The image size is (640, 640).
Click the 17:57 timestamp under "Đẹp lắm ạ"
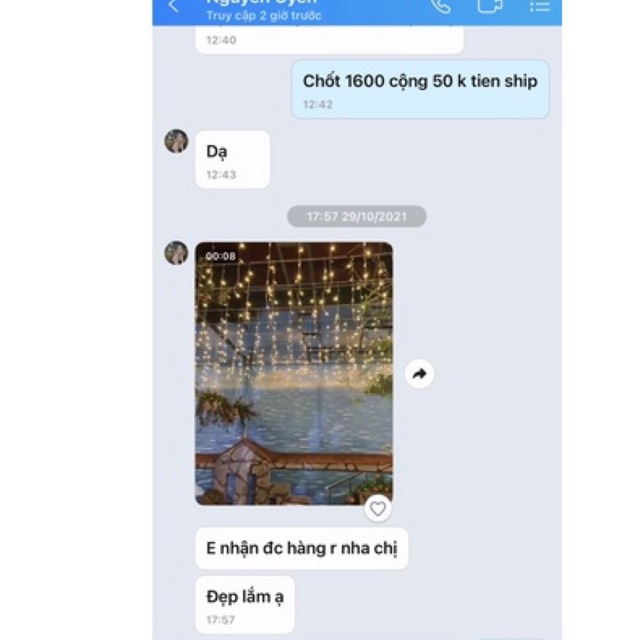click(x=220, y=620)
